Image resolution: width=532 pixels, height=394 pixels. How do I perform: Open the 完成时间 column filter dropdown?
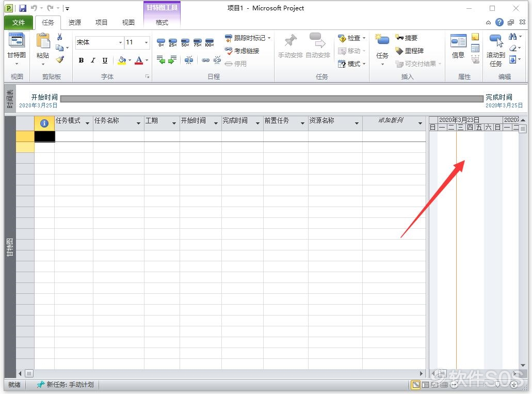coord(257,123)
